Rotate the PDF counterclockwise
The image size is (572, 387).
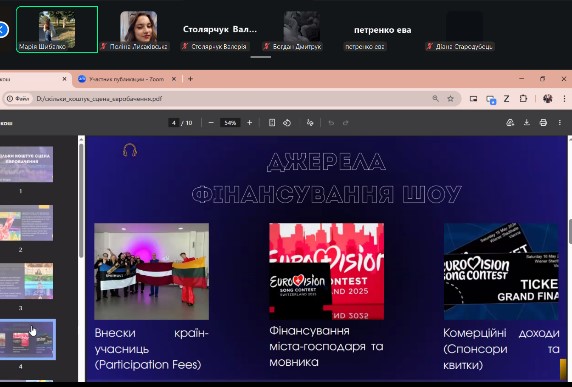287,123
